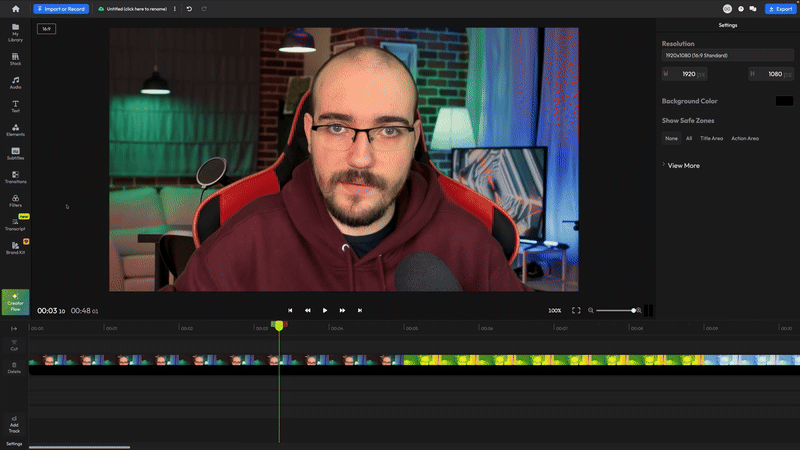The image size is (800, 450).
Task: Click the Export button
Action: click(x=779, y=9)
